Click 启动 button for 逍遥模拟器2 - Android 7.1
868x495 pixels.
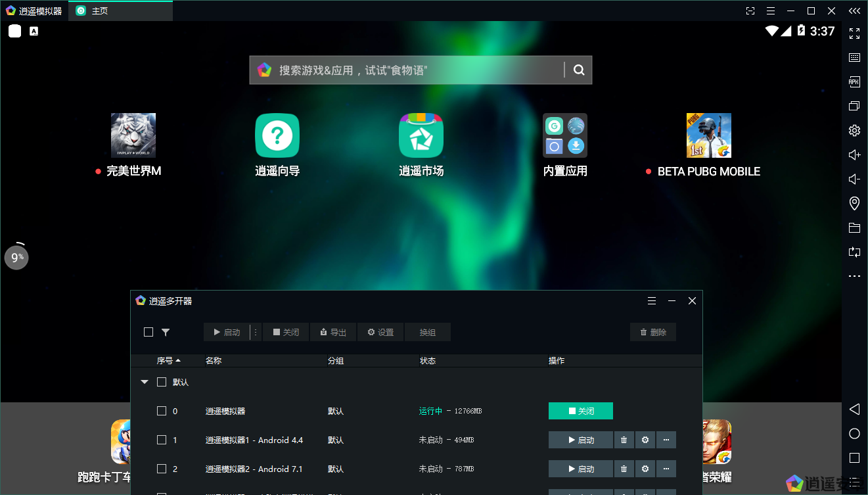pos(581,469)
